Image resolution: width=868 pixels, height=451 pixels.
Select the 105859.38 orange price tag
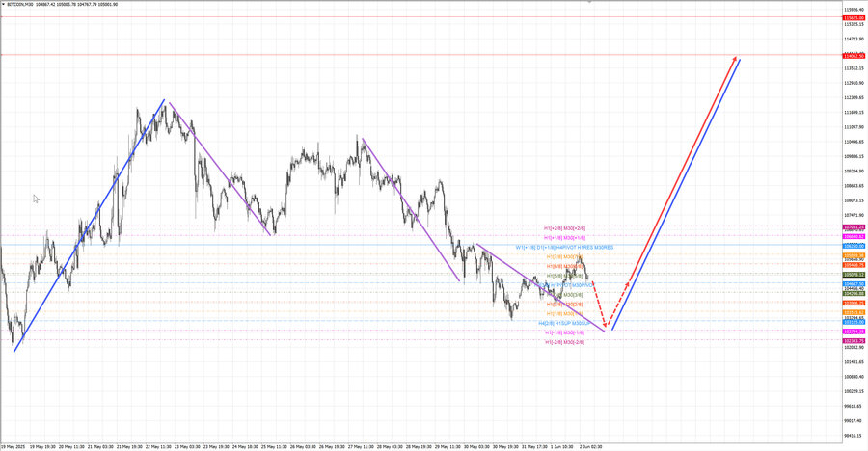click(854, 255)
